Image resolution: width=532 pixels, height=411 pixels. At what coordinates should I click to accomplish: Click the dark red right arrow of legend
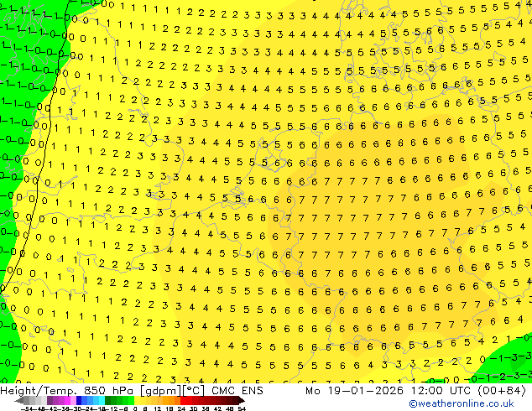click(241, 400)
